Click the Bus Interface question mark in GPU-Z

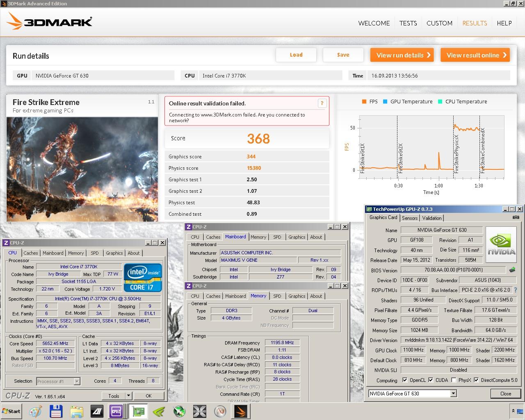click(516, 290)
